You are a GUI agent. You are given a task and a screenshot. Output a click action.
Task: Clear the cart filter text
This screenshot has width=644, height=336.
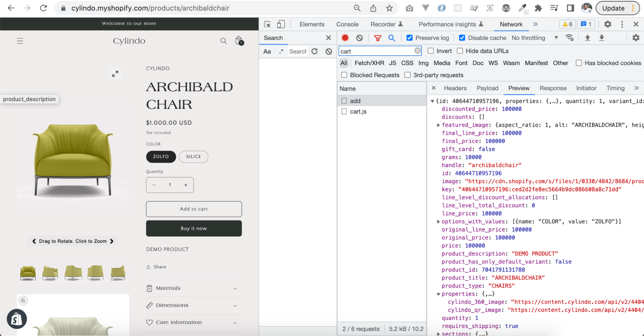point(417,51)
